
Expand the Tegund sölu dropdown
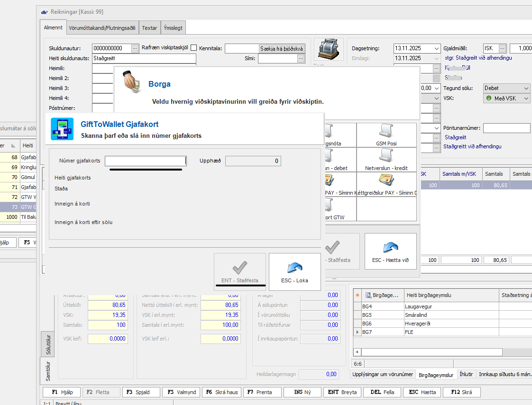pos(526,88)
